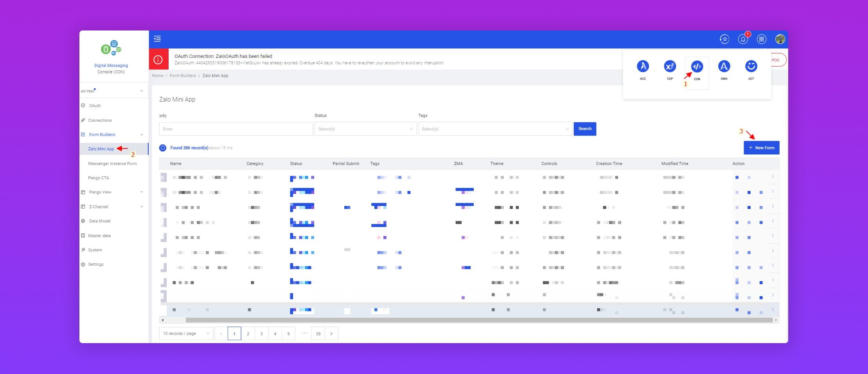Open the notifications bell icon
The image size is (868, 374).
click(742, 39)
